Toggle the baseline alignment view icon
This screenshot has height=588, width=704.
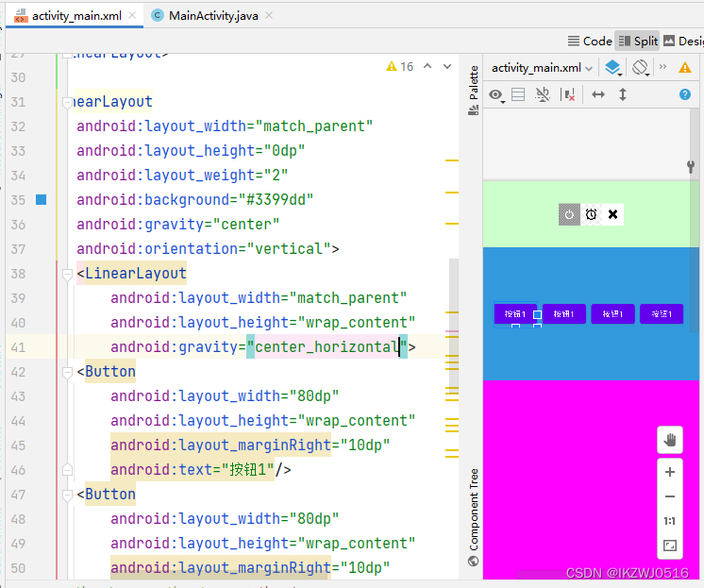pos(518,94)
